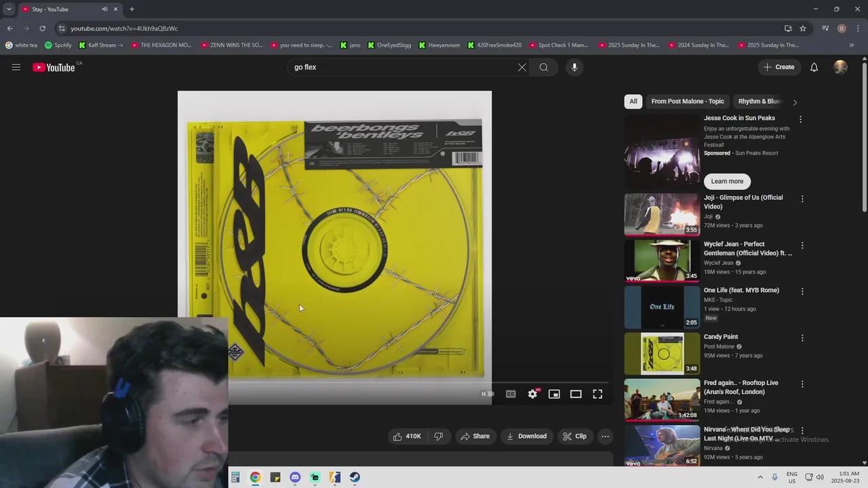Image resolution: width=868 pixels, height=488 pixels.
Task: Click Learn more on the ad
Action: coord(727,182)
